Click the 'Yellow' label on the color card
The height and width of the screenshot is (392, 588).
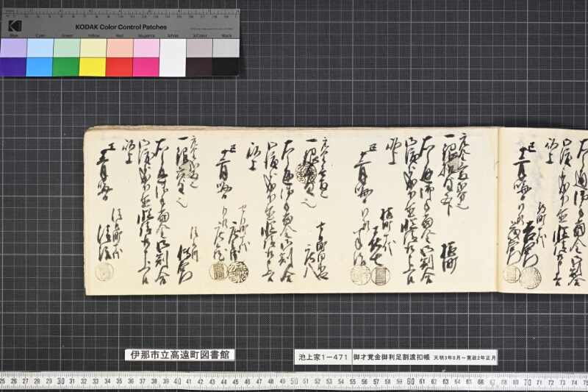[94, 35]
